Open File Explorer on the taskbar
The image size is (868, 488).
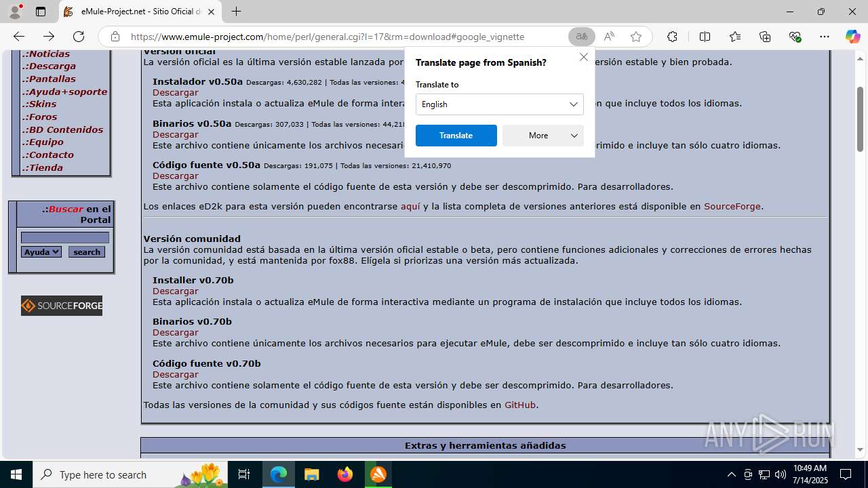(311, 474)
